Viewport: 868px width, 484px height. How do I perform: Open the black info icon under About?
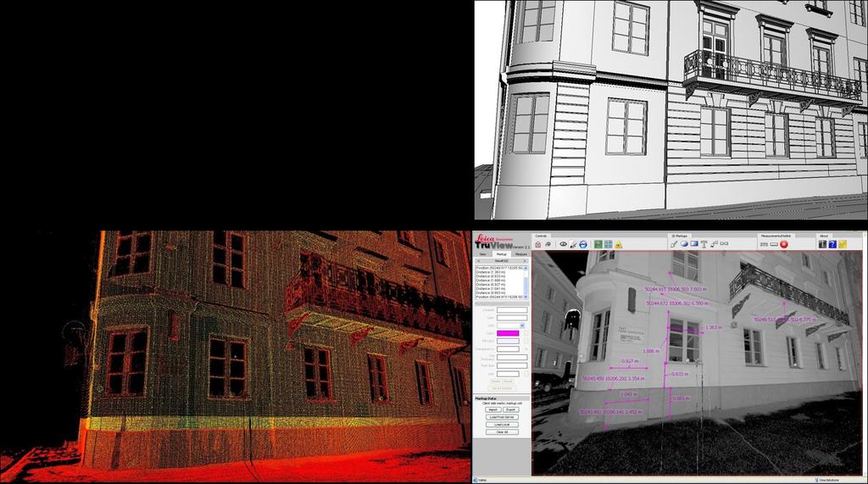pos(822,244)
